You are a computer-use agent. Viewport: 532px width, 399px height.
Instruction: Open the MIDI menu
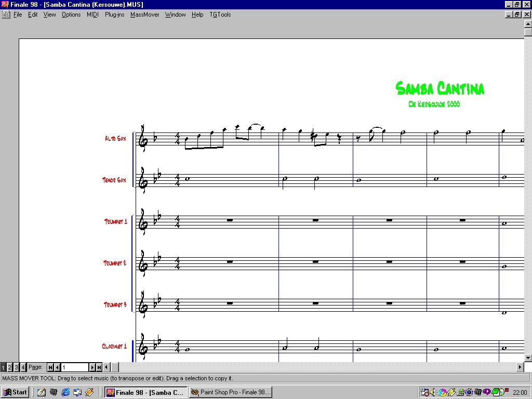(92, 15)
